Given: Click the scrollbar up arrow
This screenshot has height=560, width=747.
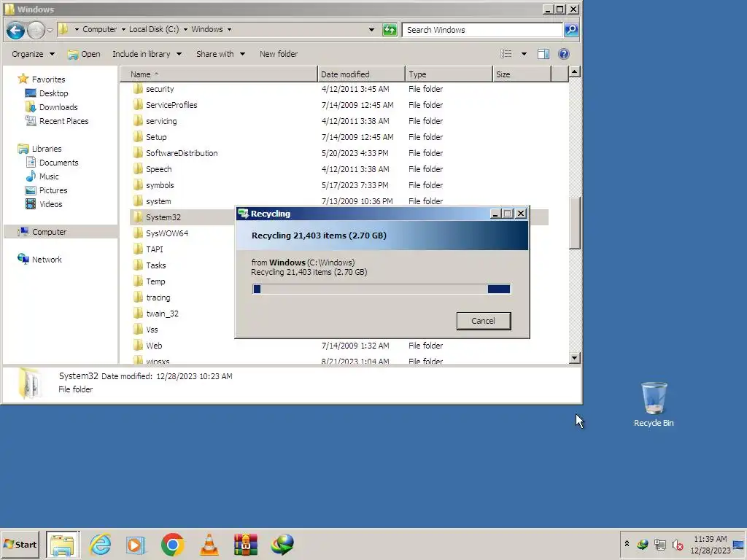Looking at the screenshot, I should click(x=575, y=72).
